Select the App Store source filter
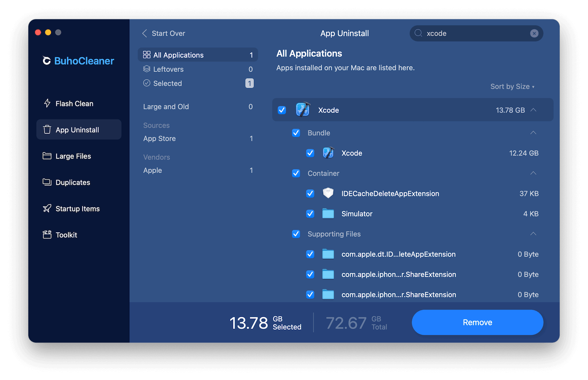 [159, 138]
